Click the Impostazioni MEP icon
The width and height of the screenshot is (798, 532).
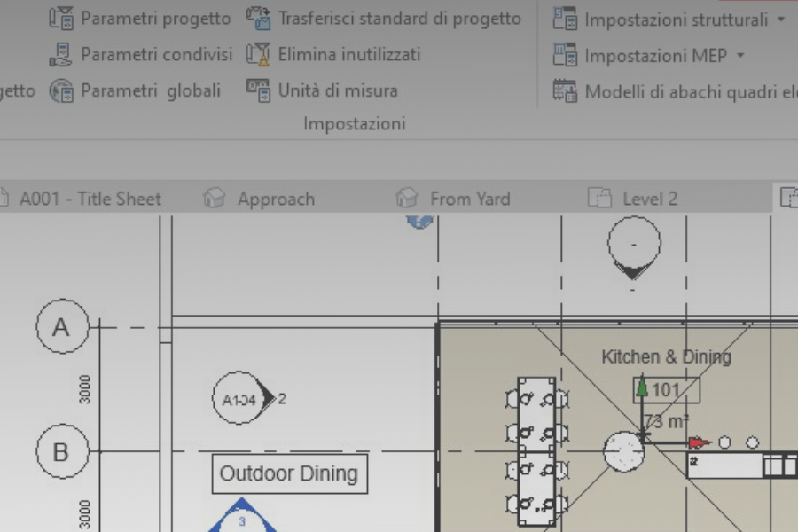coord(565,54)
